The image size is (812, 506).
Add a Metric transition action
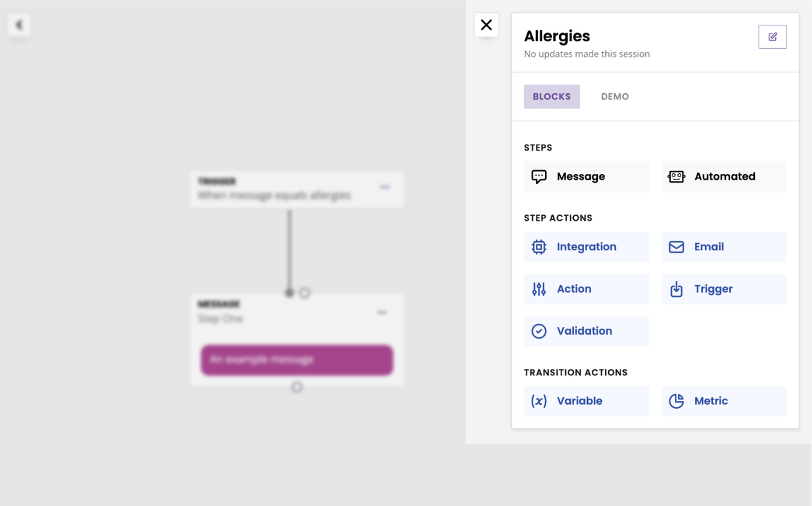(x=723, y=401)
